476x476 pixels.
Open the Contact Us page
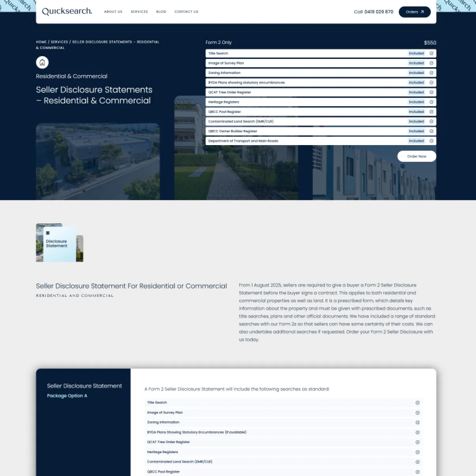tap(186, 12)
